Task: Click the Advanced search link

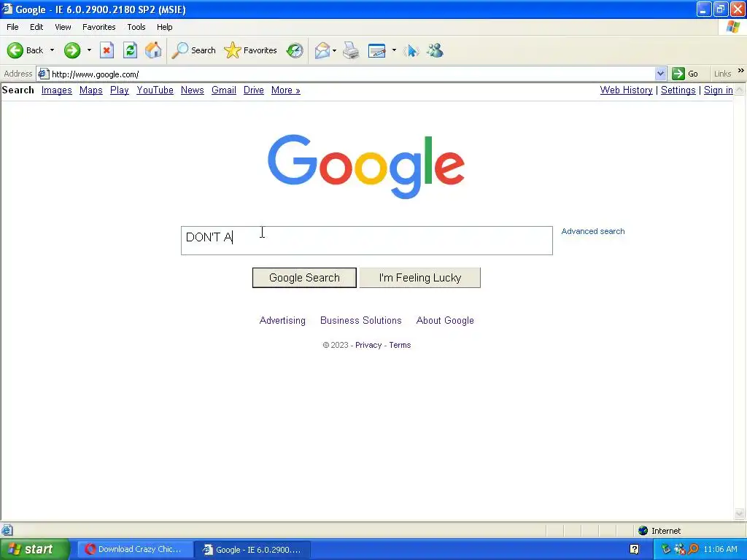Action: [x=592, y=231]
